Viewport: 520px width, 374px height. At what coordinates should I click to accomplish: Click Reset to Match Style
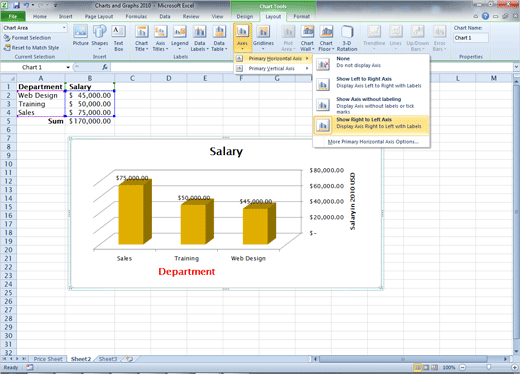[x=31, y=48]
